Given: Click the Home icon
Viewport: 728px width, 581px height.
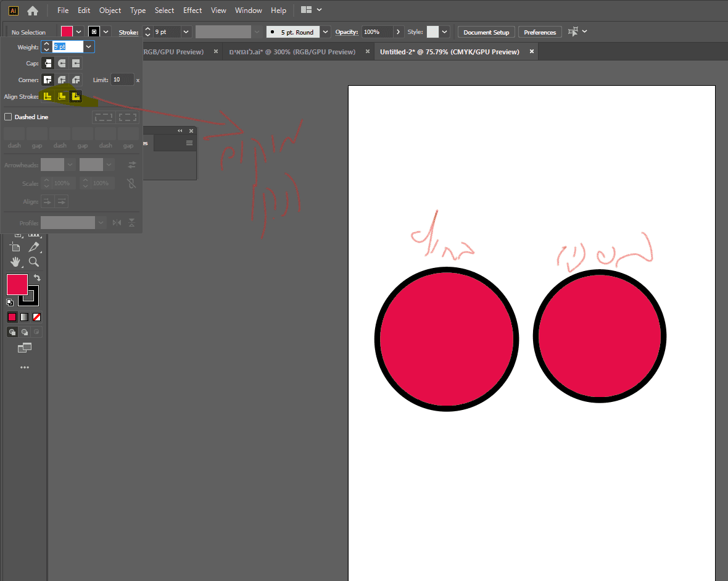Looking at the screenshot, I should pyautogui.click(x=33, y=10).
